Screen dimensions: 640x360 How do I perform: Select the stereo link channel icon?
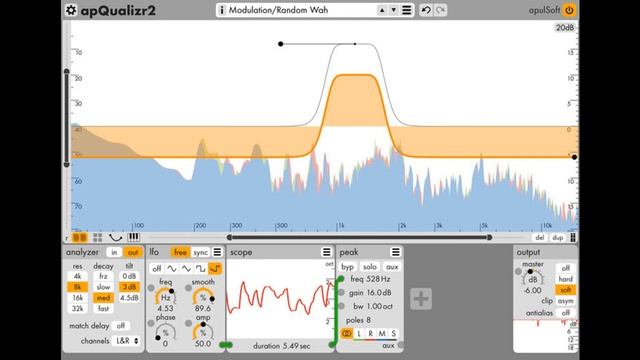pyautogui.click(x=347, y=333)
